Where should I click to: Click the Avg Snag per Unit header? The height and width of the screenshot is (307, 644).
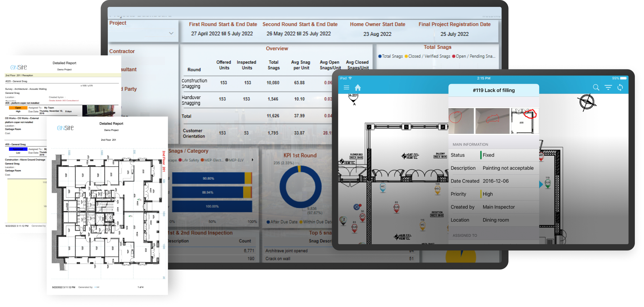coord(301,65)
